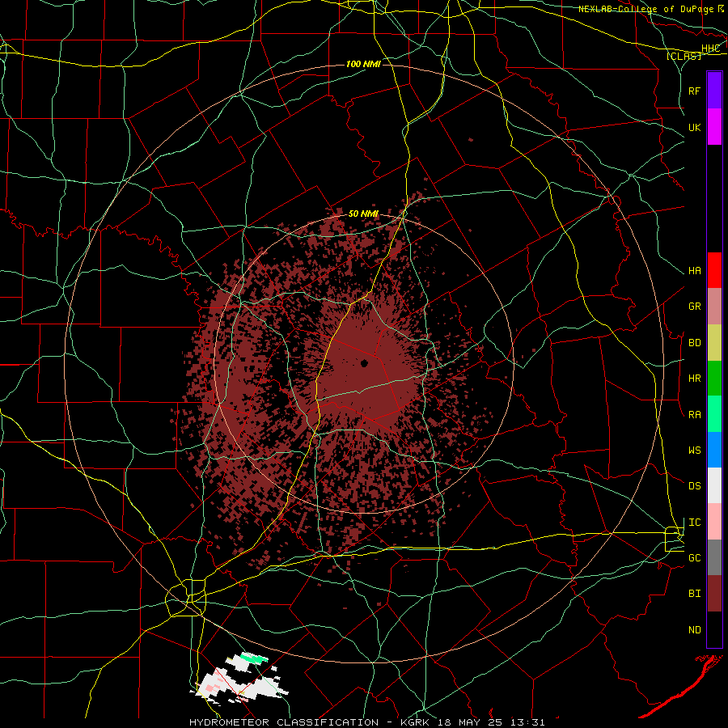
Task: Click the DS legend label
Action: (695, 486)
